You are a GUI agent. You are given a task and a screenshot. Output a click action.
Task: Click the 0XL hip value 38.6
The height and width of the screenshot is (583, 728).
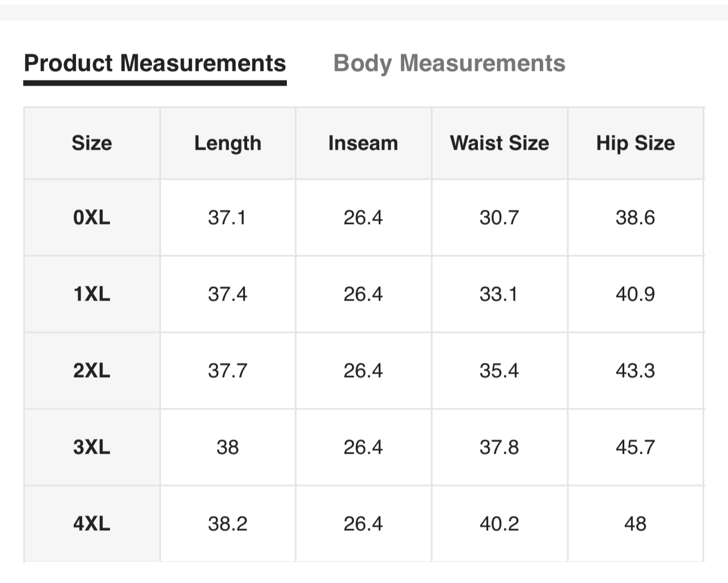(635, 217)
